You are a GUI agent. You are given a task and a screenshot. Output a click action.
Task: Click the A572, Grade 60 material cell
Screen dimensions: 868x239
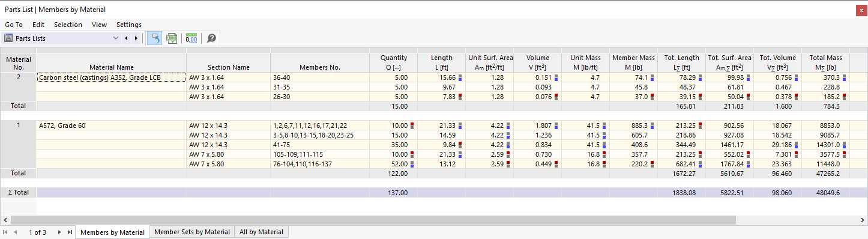[112, 126]
